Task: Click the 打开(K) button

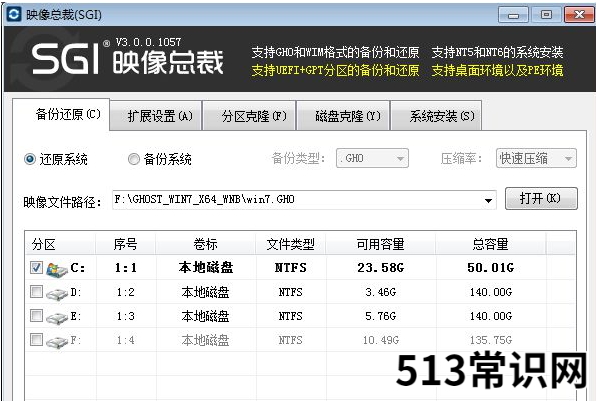Action: tap(541, 198)
